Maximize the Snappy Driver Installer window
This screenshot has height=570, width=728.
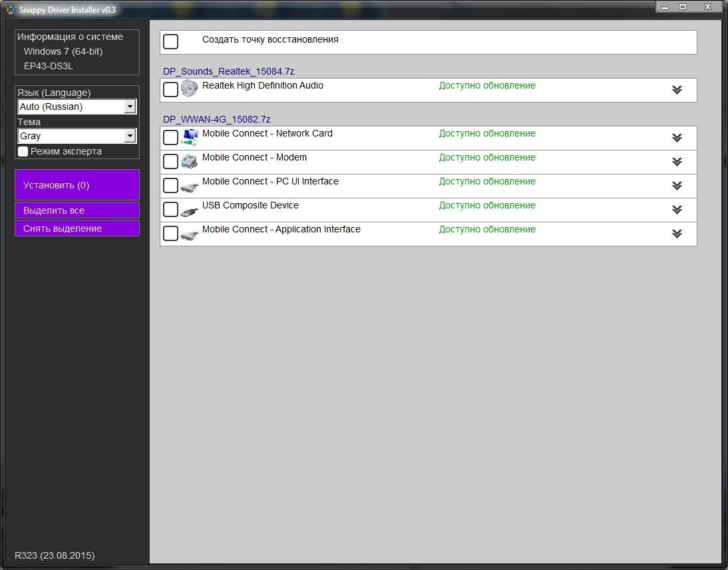pos(683,7)
